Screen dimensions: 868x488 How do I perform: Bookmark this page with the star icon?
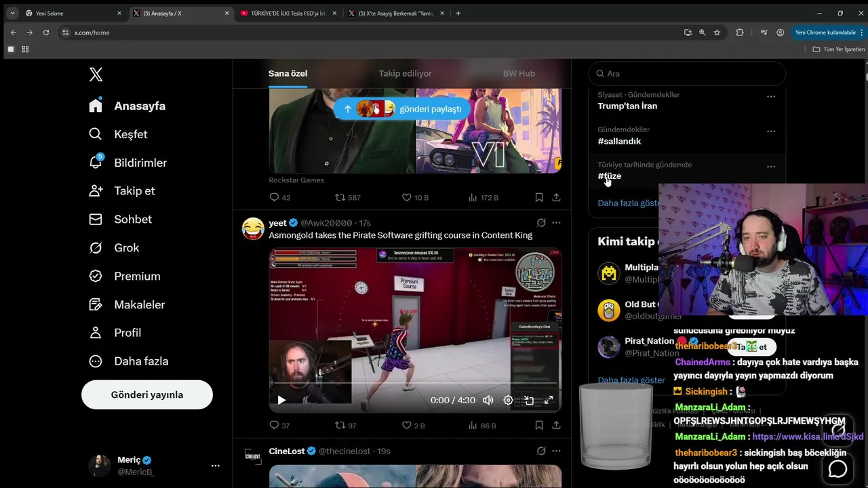[717, 32]
